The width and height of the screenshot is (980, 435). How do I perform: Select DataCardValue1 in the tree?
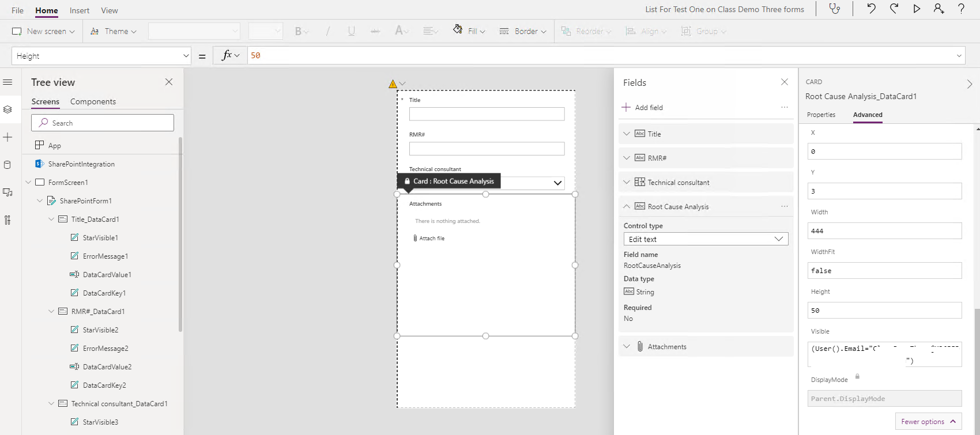pyautogui.click(x=107, y=274)
